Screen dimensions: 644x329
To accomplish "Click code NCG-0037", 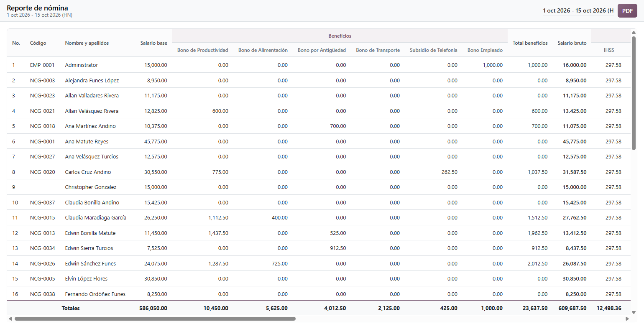I will tap(42, 202).
